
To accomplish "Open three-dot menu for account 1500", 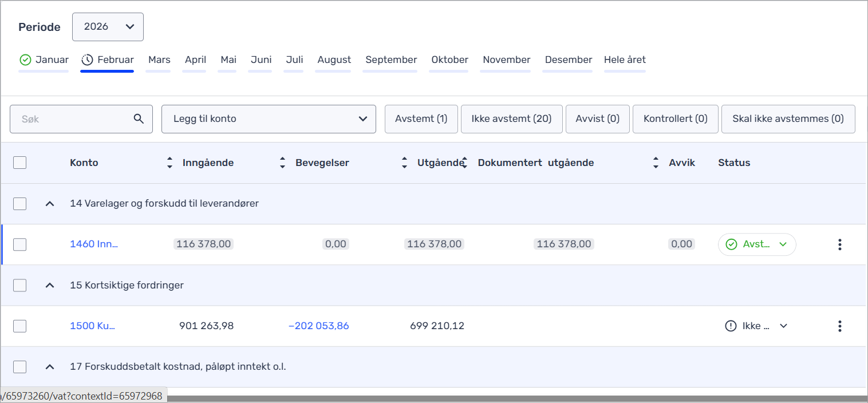I will (x=839, y=326).
